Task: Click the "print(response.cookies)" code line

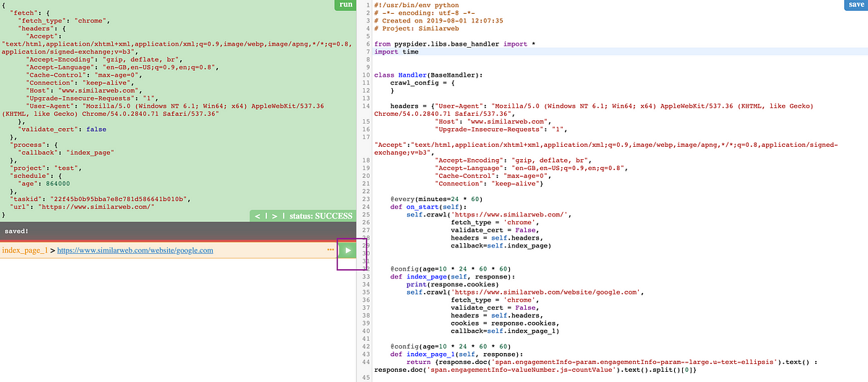Action: point(452,284)
